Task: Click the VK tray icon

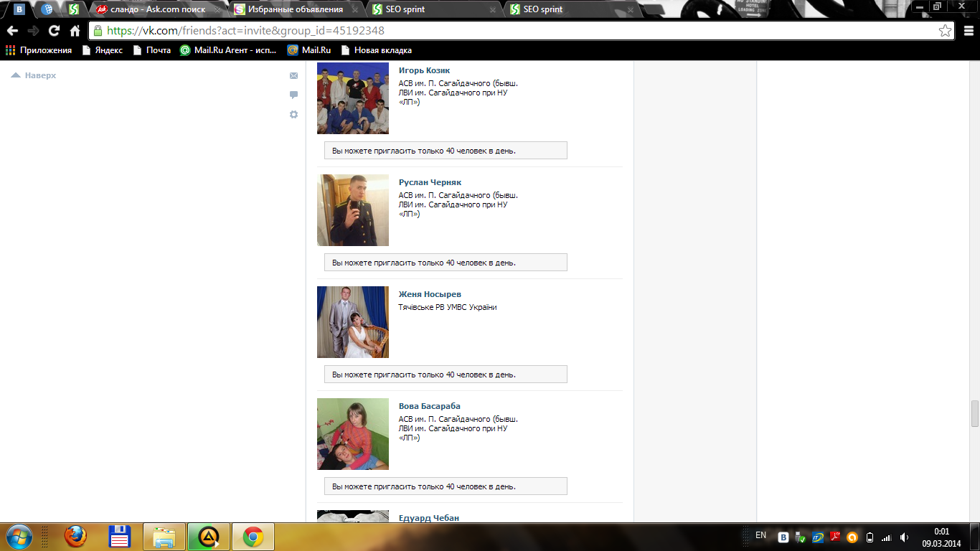Action: point(784,537)
